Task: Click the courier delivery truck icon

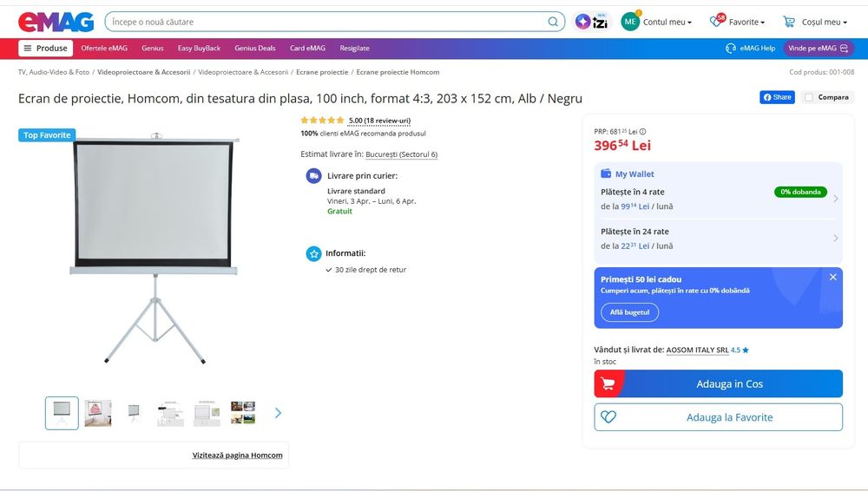Action: pyautogui.click(x=314, y=176)
